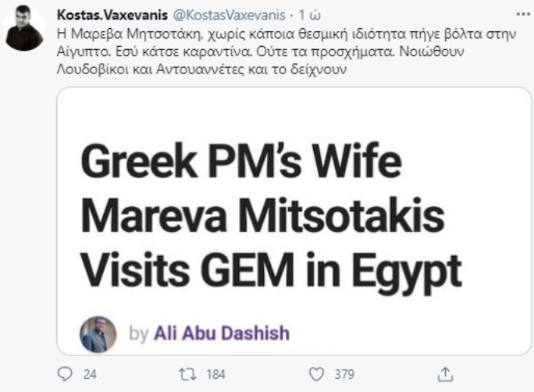Open Kostas Vaxevanis profile photo
Screen dimensions: 534x392
click(24, 29)
